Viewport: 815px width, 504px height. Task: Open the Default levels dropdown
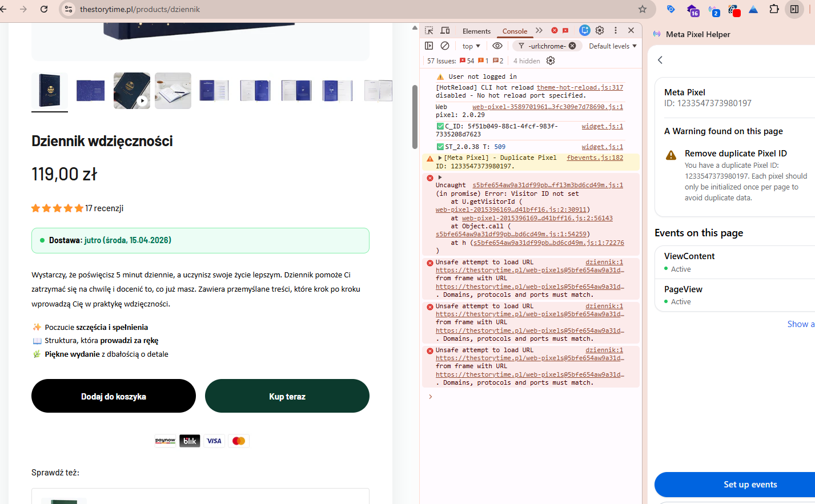click(x=612, y=46)
